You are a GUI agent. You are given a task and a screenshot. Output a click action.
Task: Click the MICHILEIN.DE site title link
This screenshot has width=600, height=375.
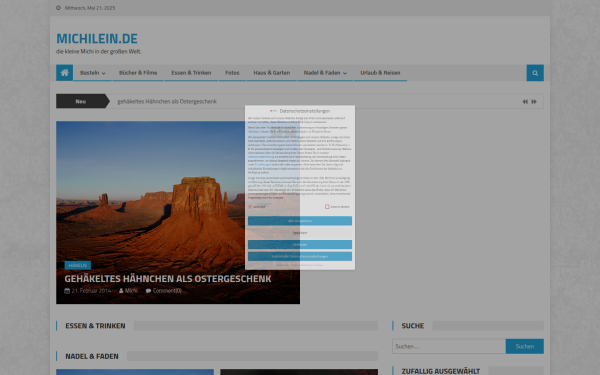tap(97, 39)
